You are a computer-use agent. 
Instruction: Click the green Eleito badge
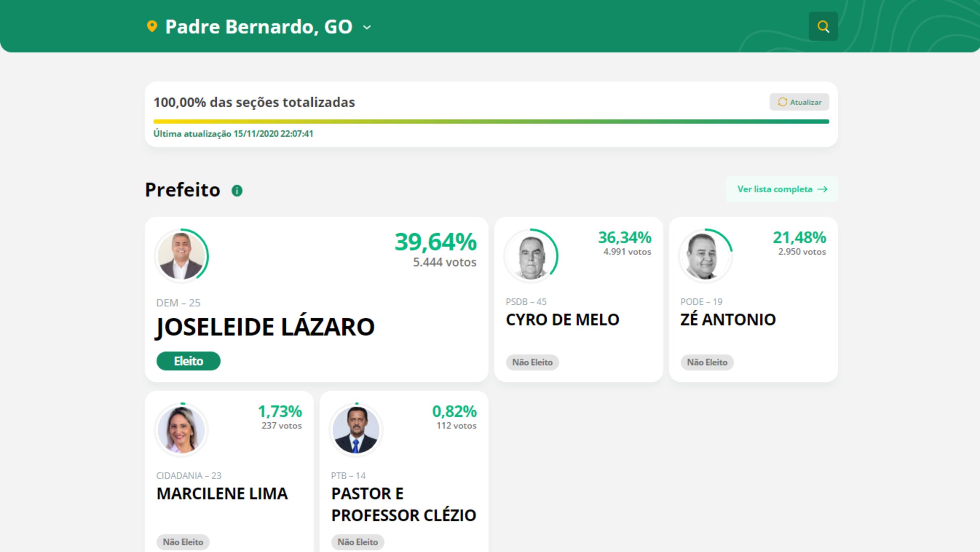[188, 361]
